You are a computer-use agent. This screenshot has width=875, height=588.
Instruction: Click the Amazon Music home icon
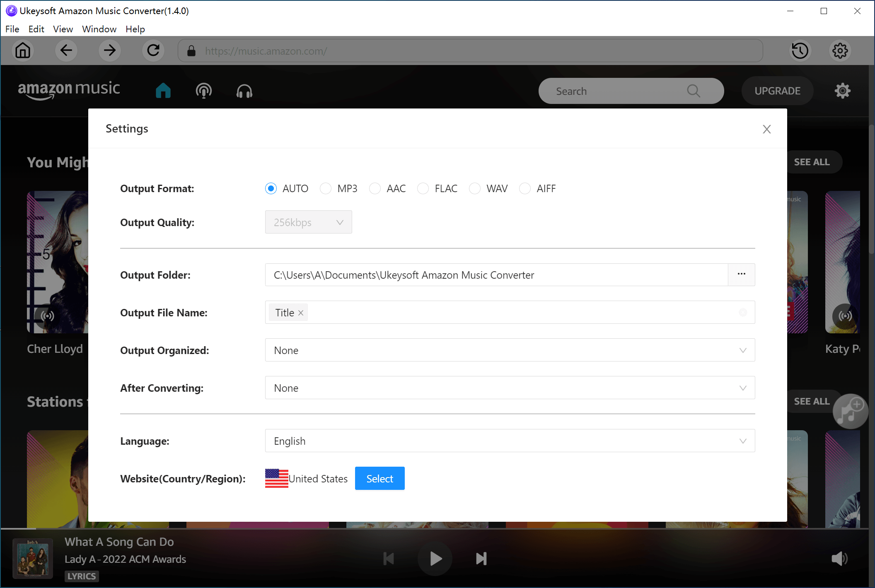coord(163,91)
